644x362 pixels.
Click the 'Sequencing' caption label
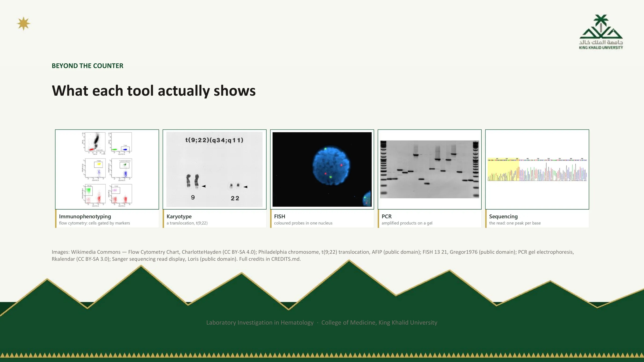(x=503, y=216)
